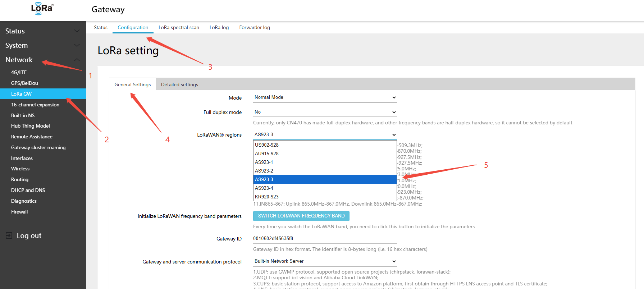Click the Gateway ID input field
The image size is (644, 289).
pyautogui.click(x=324, y=238)
